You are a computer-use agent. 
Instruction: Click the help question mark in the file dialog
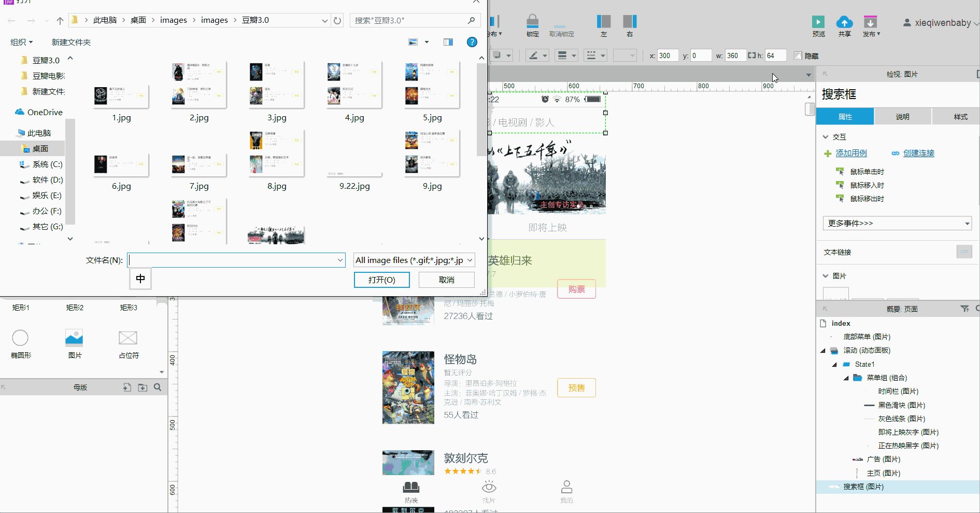tap(472, 42)
